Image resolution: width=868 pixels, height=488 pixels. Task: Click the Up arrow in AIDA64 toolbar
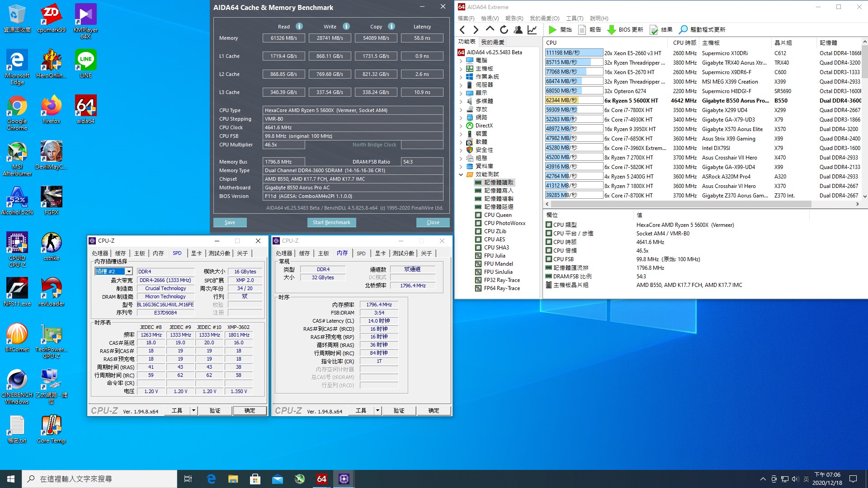[x=490, y=29]
